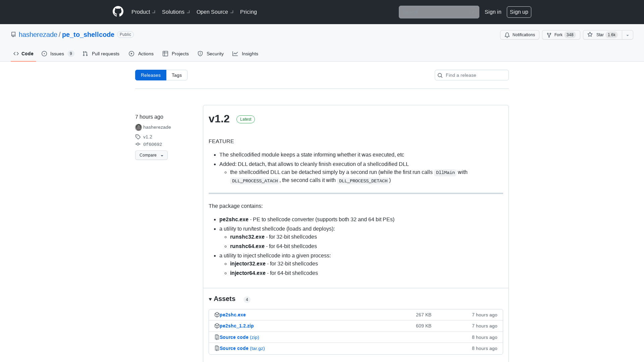Screen dimensions: 644x362
Task: Click the Pull requests merge icon
Action: [x=85, y=54]
